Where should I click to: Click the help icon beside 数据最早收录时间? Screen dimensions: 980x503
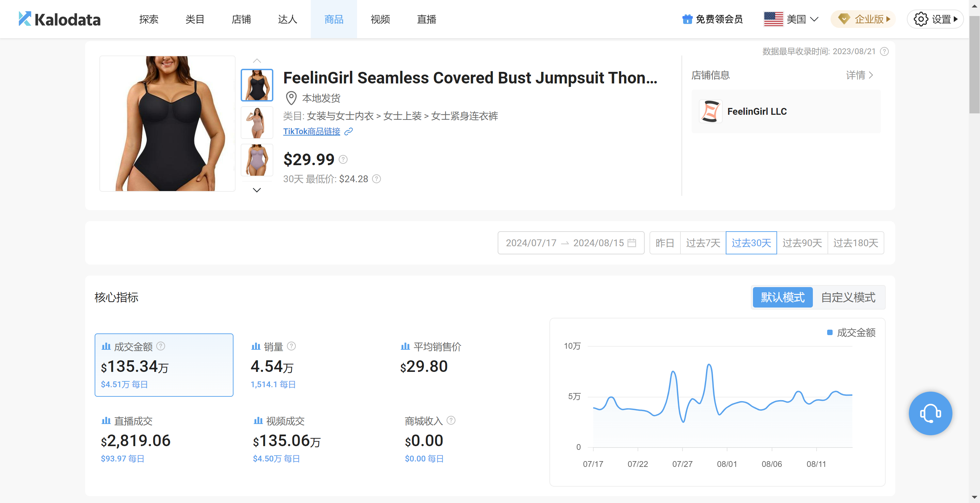point(884,51)
